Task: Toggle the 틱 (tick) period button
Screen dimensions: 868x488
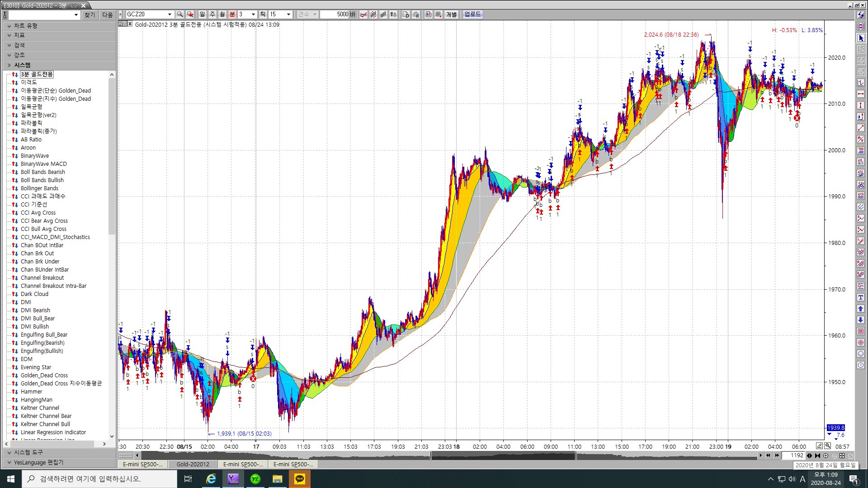Action: 263,14
